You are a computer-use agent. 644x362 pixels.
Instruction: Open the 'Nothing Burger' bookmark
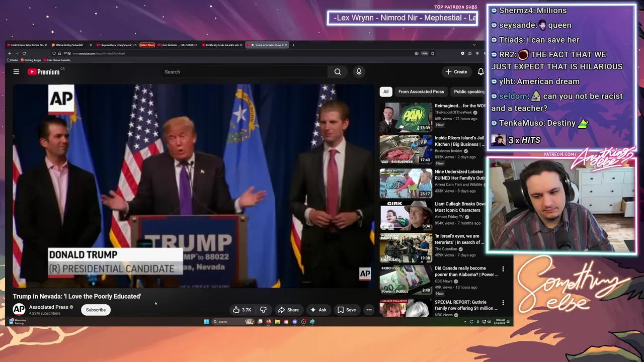pos(31,60)
